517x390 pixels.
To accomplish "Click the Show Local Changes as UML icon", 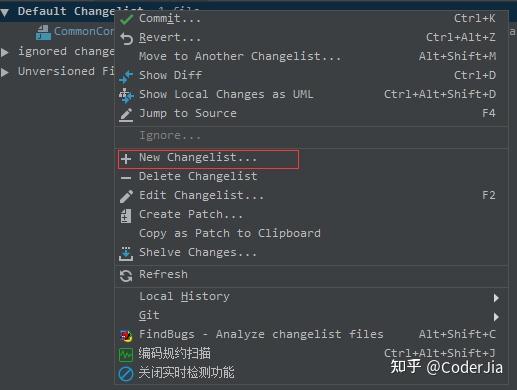I will pyautogui.click(x=126, y=96).
